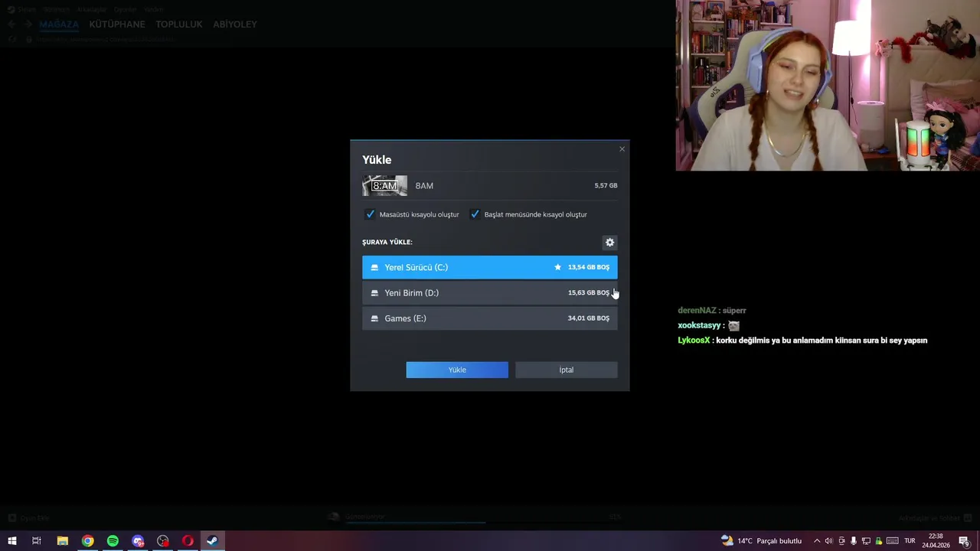Close the Yükle dialog with X
This screenshot has width=980, height=551.
pos(622,149)
